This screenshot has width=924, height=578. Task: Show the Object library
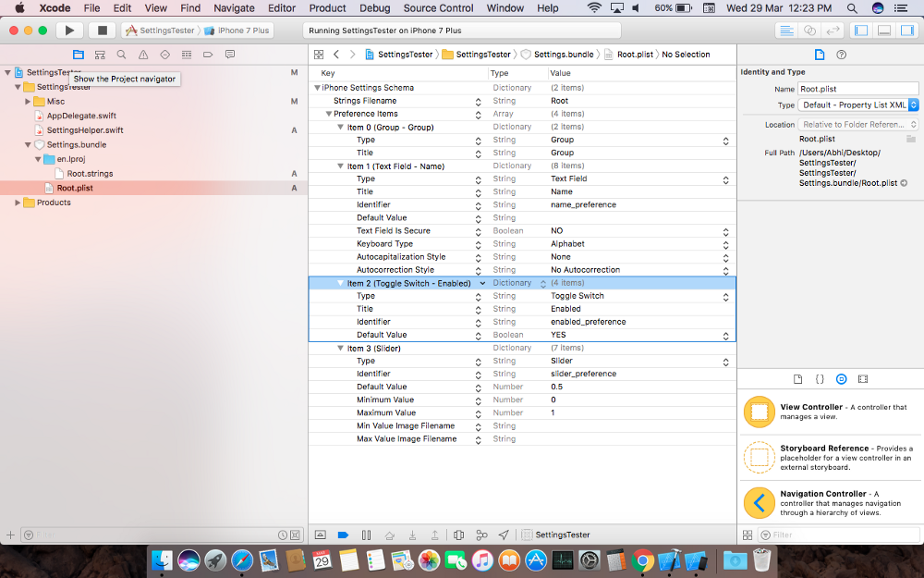coord(842,379)
